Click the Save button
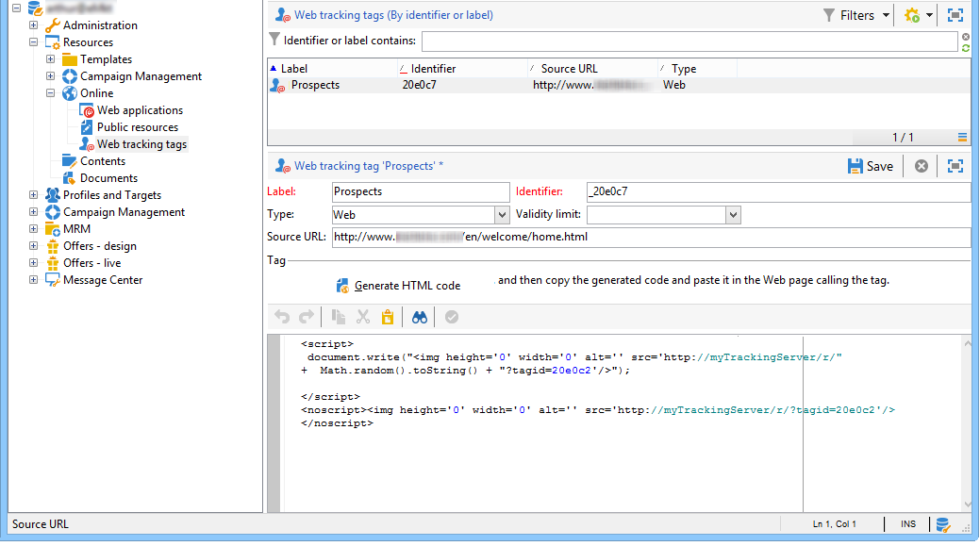 [871, 166]
